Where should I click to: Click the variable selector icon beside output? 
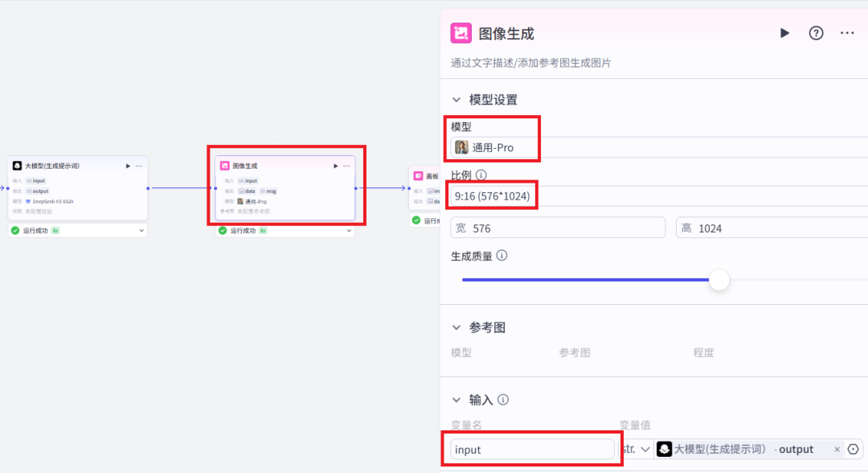tap(854, 450)
